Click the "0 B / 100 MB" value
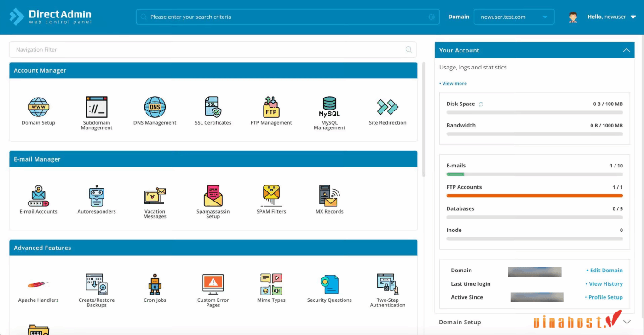644x335 pixels. pos(608,104)
